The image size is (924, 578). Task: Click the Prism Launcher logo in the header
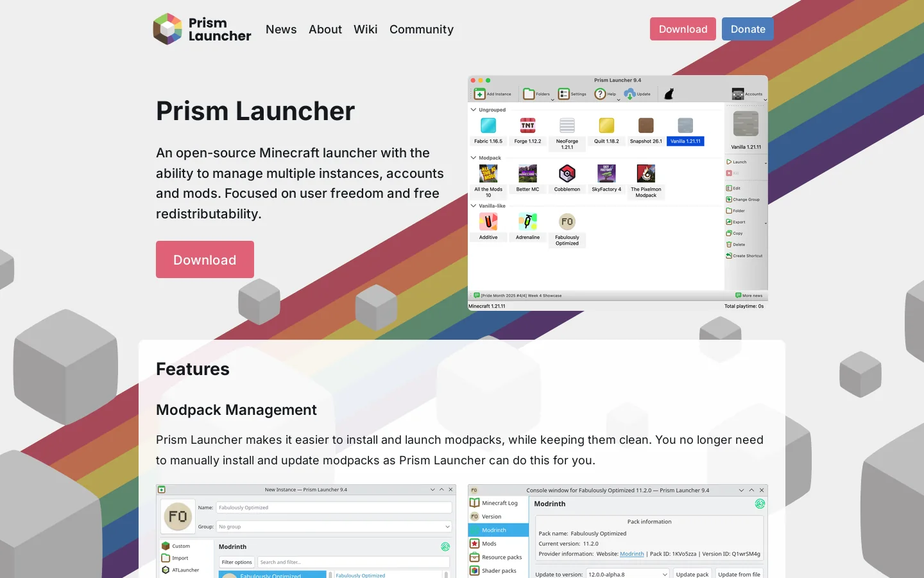202,29
